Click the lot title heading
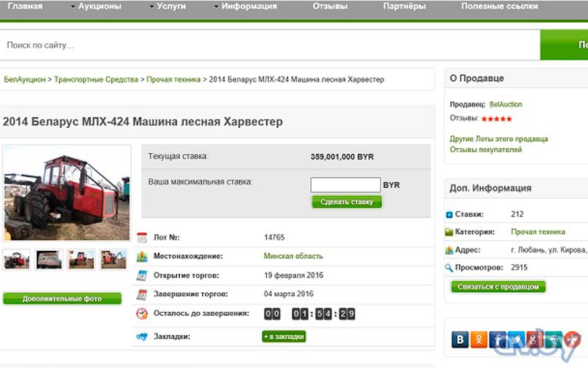Screen dimensions: 588x368 (x=143, y=121)
